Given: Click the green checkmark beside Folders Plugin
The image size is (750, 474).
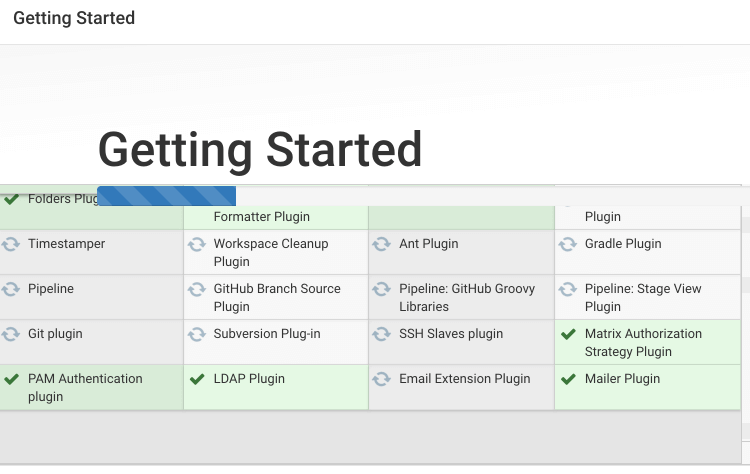Looking at the screenshot, I should coord(11,199).
